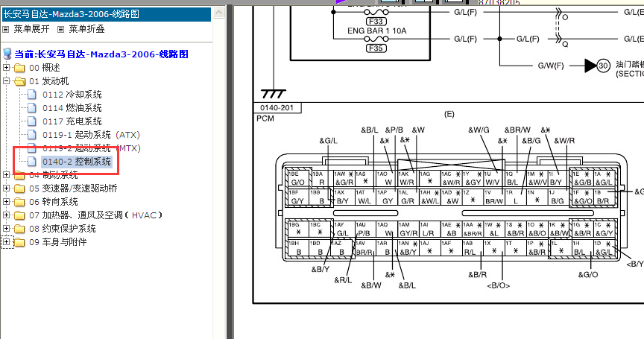The height and width of the screenshot is (339, 644).
Task: Select the 07 加热器、通风及空调 (HVAC) folder
Action: coord(95,215)
